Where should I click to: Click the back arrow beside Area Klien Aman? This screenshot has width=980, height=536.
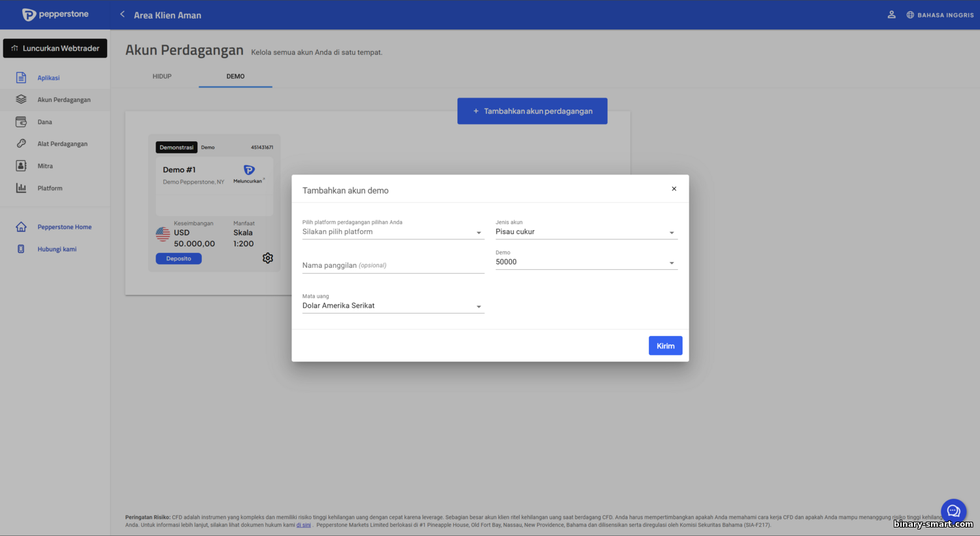tap(122, 14)
